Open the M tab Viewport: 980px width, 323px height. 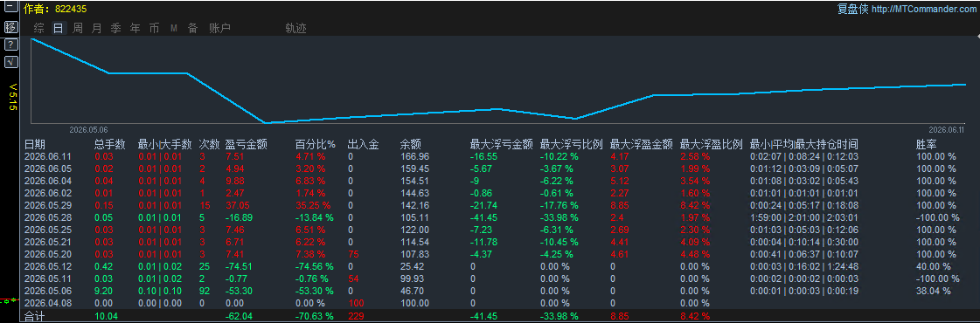174,28
